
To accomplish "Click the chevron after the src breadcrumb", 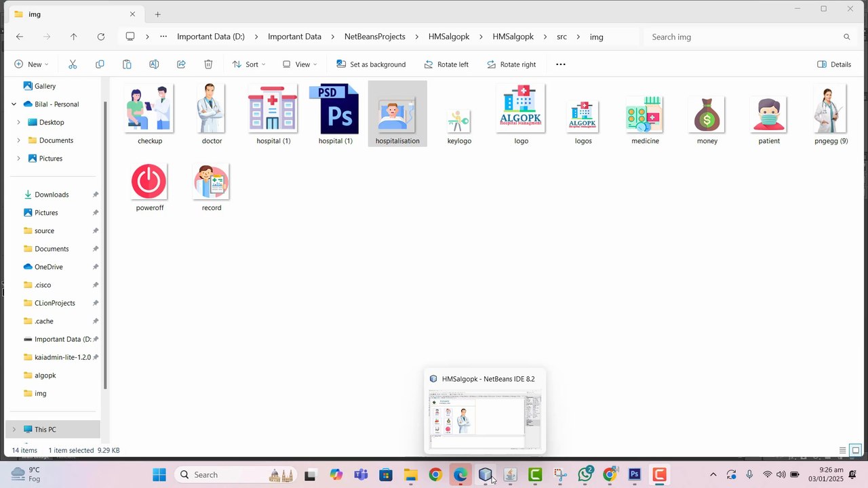I will pos(578,37).
